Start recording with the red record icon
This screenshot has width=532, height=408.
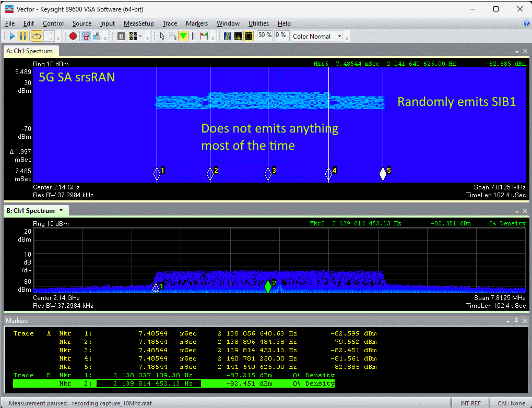pos(73,36)
